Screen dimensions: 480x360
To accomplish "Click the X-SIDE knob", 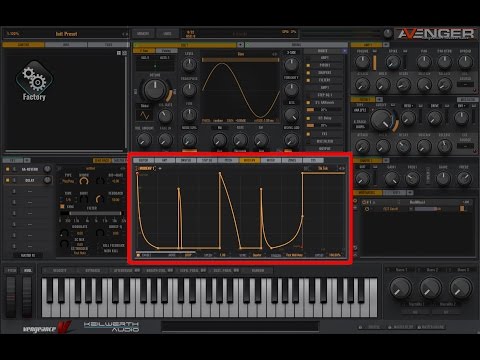I will pos(291,64).
